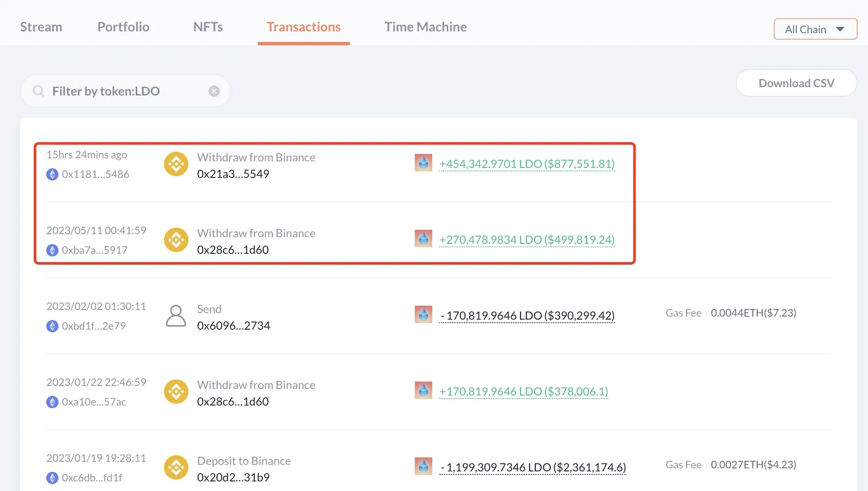Screen dimensions: 868x491
Task: Open the All Chain dropdown
Action: [x=815, y=29]
